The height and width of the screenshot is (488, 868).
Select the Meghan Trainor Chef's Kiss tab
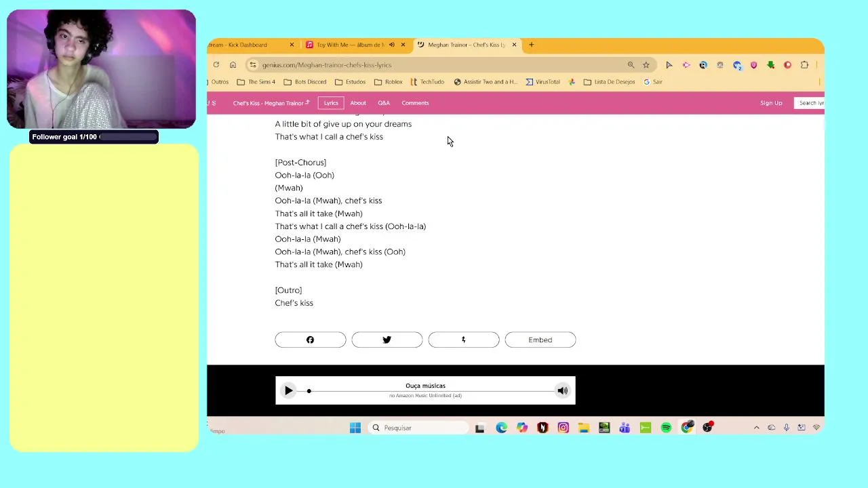466,45
